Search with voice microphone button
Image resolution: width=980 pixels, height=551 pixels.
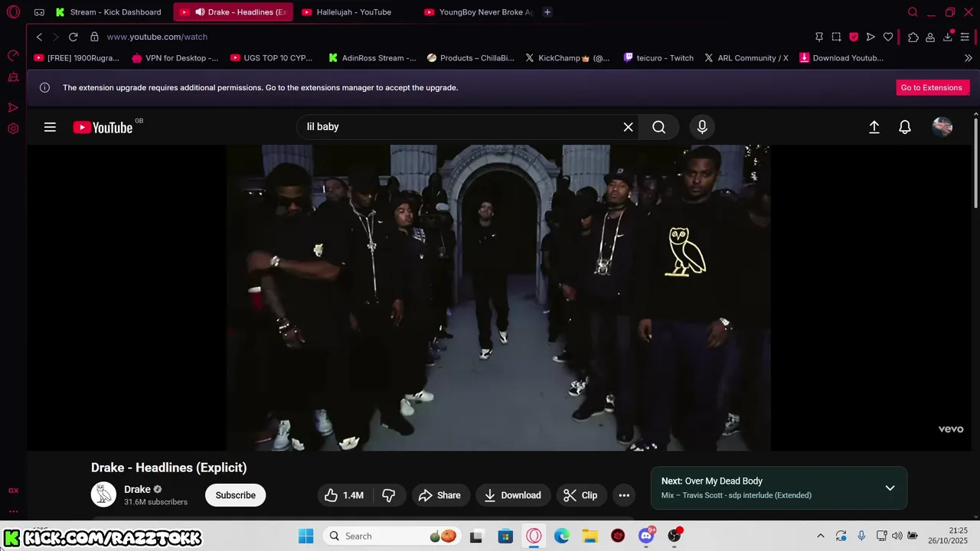tap(702, 127)
